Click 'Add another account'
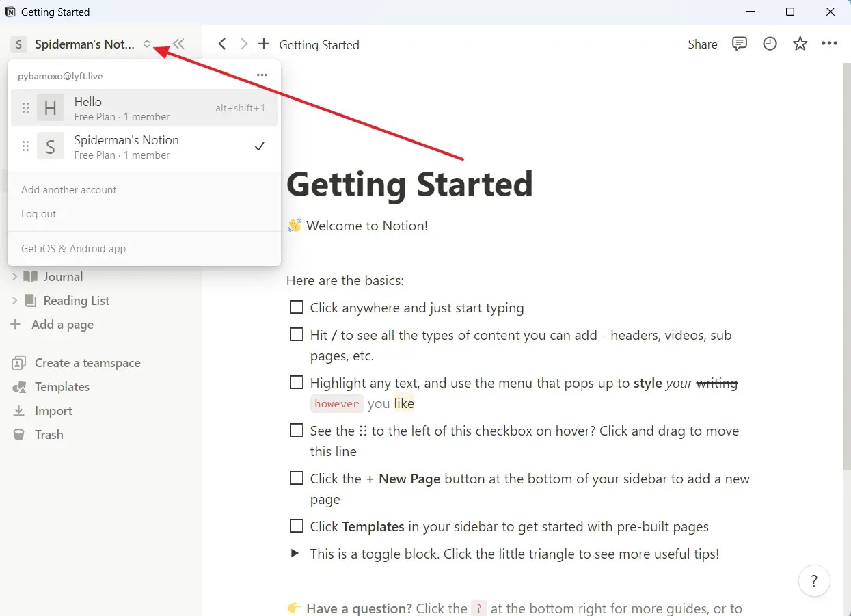 pyautogui.click(x=68, y=189)
